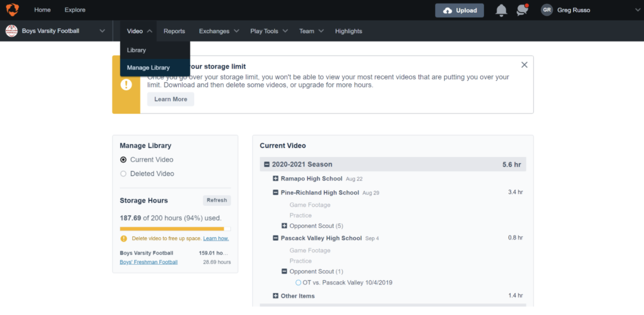644x315 pixels.
Task: Expand the Ramapo High School entry
Action: pyautogui.click(x=276, y=179)
